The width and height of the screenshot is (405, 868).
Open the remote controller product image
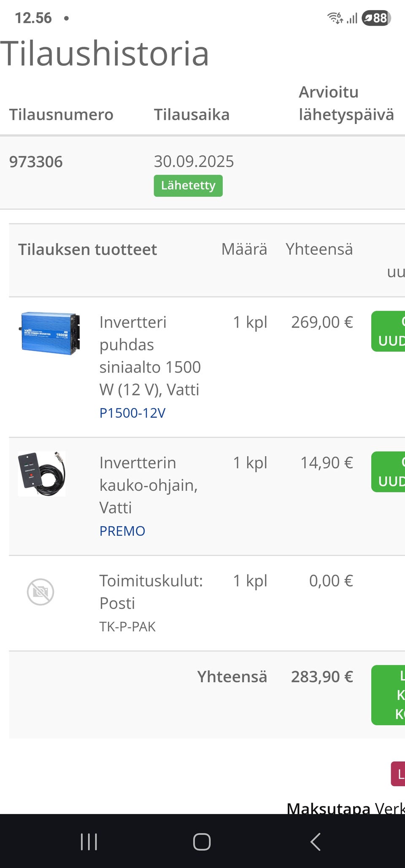click(42, 473)
